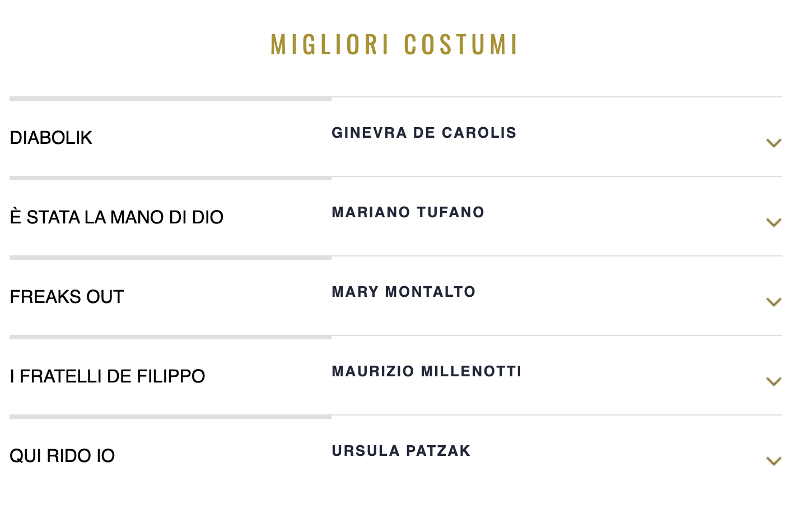The image size is (812, 532).
Task: Click nominee name Ursula Patzak
Action: [x=401, y=451]
